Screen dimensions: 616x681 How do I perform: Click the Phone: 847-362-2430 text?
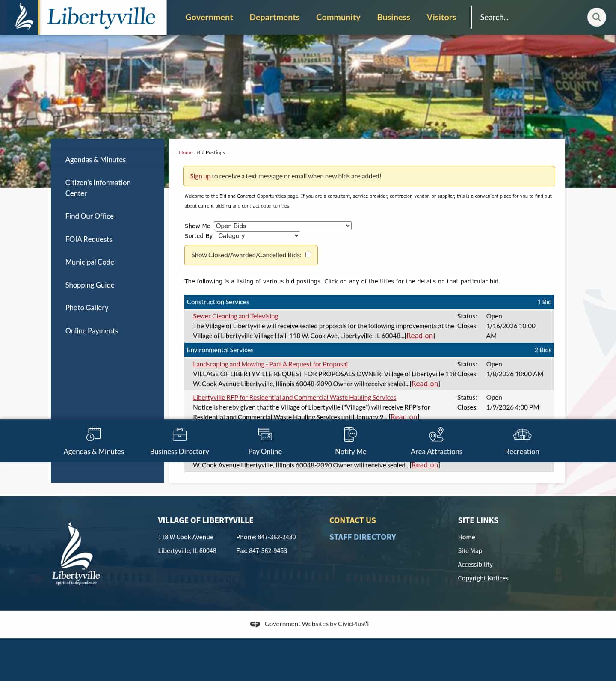[x=266, y=537]
